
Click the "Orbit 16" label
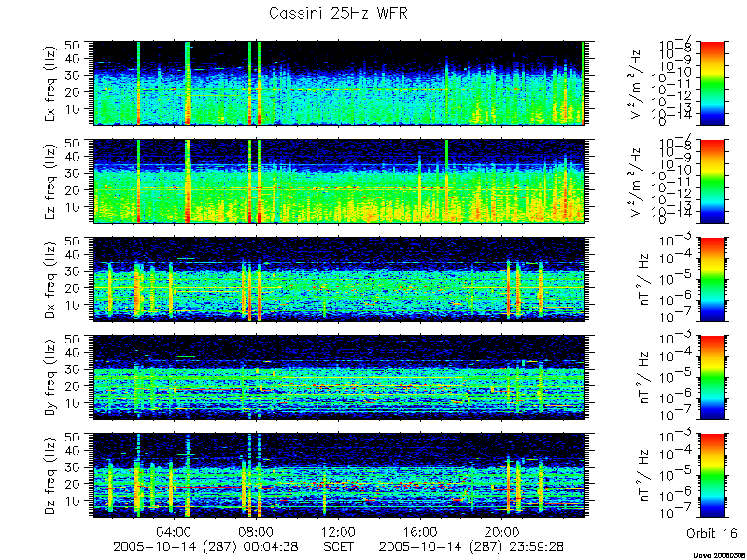point(712,533)
